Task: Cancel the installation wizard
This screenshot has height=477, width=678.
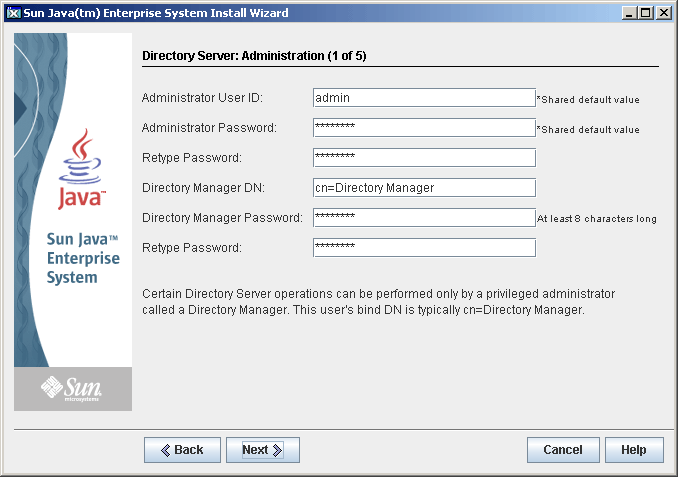Action: (563, 450)
